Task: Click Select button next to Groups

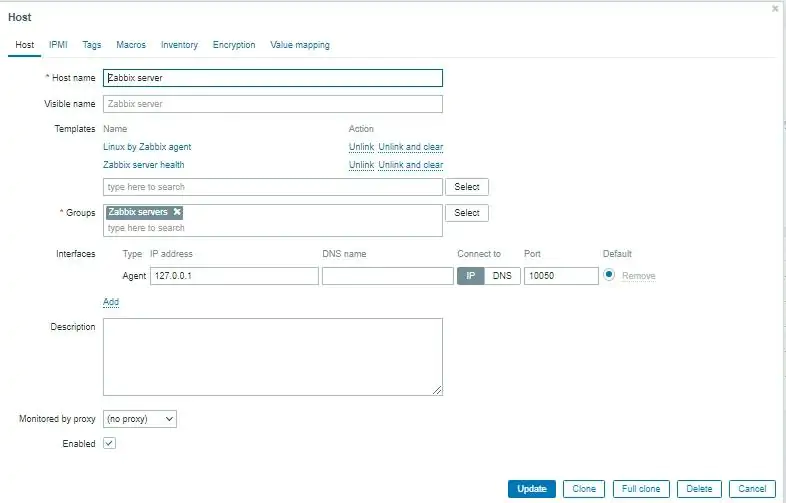Action: (467, 213)
